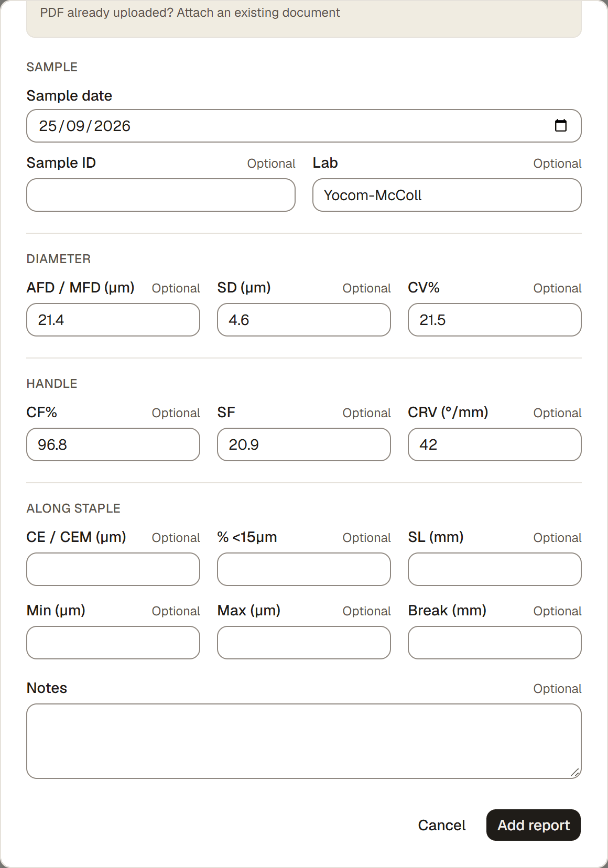Focus the CE / CEM (µm) input
The height and width of the screenshot is (868, 608).
click(113, 569)
